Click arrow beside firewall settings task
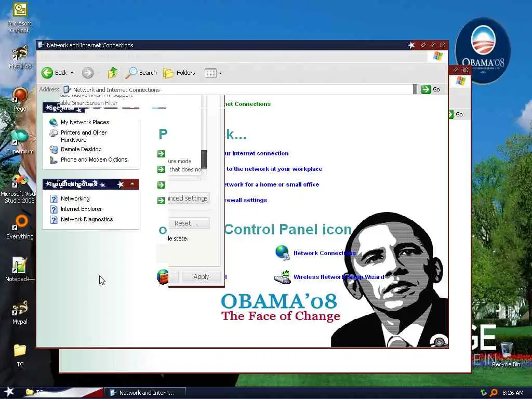Screen dimensions: 532x399 tap(161, 201)
